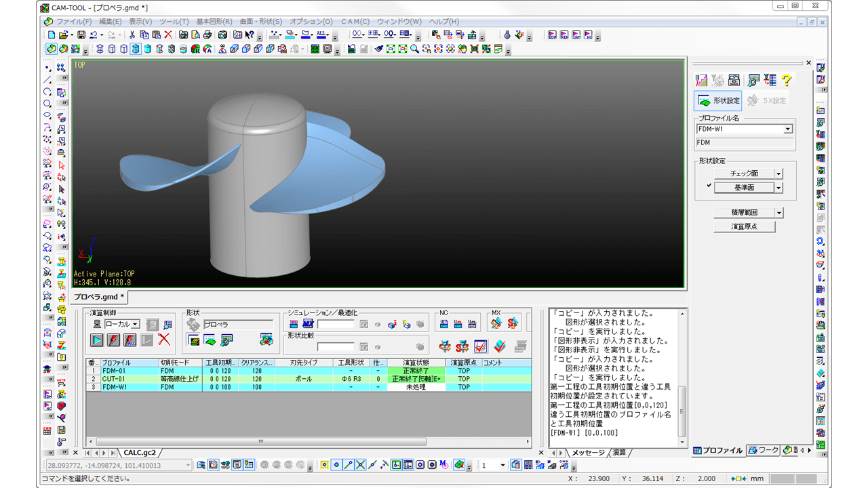This screenshot has height=488, width=868.
Task: Start calculation with blue play icon
Action: point(97,340)
